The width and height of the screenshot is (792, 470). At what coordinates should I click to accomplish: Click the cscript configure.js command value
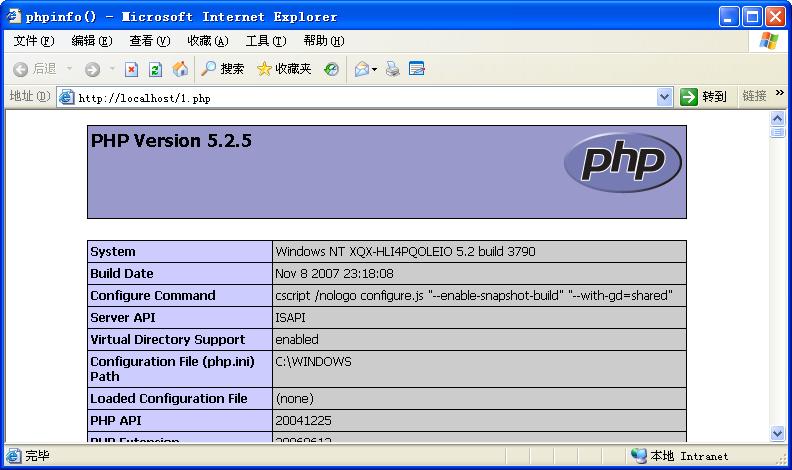point(474,296)
